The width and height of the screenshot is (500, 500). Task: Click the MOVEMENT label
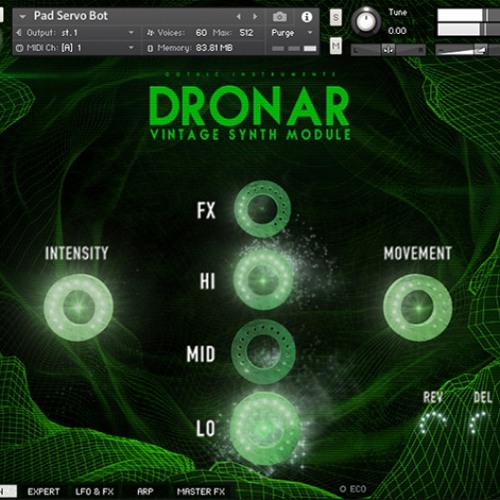click(418, 253)
